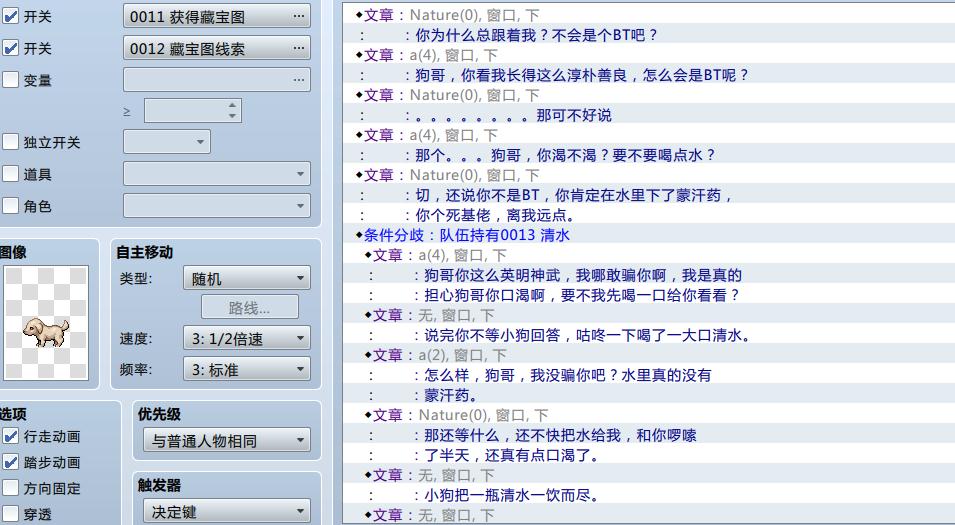The width and height of the screenshot is (955, 525).
Task: Select the line 说完你不等小狗回答
Action: pos(648,335)
